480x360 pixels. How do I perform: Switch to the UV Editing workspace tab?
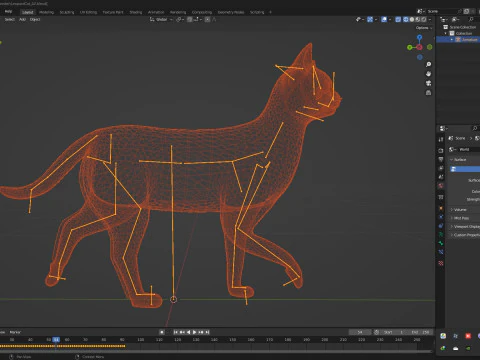coord(88,12)
